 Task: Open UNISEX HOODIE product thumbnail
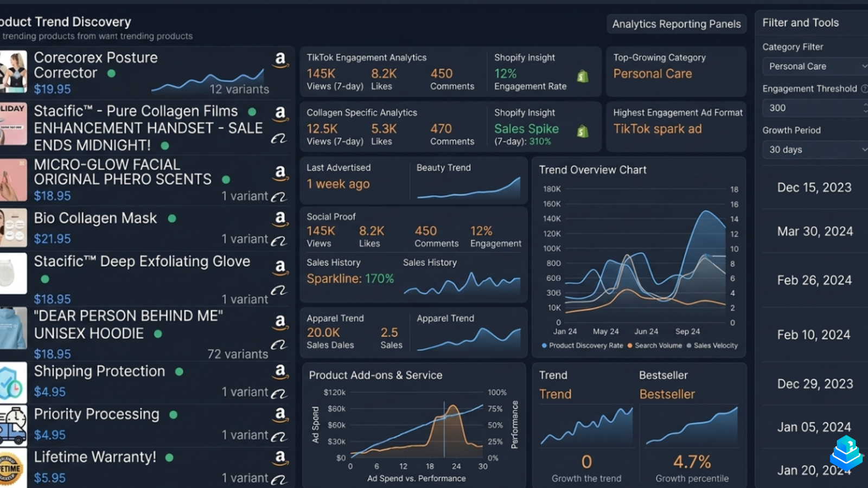13,329
